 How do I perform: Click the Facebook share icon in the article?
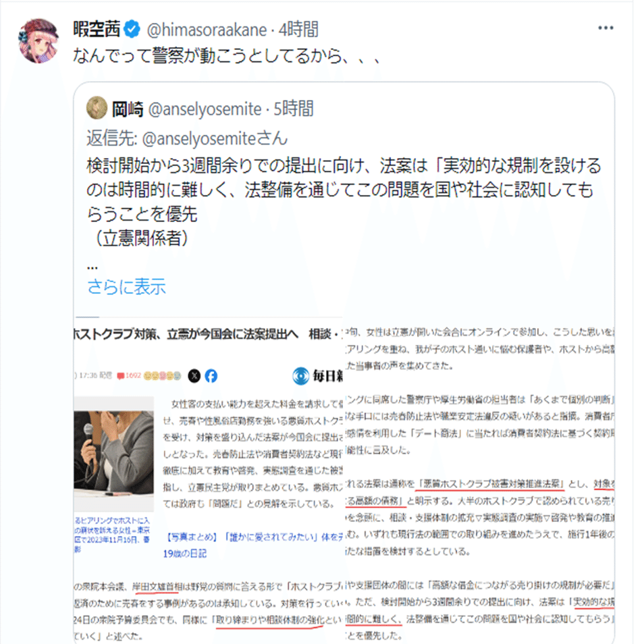click(x=211, y=375)
